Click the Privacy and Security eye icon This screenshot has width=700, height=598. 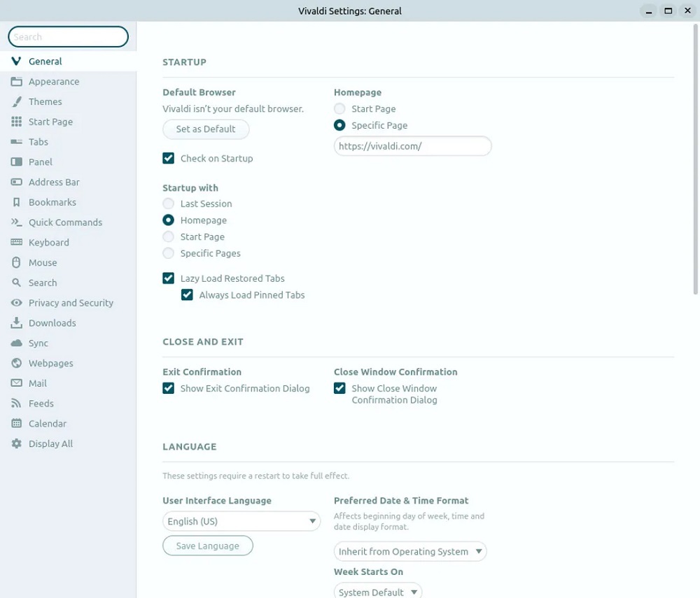point(16,303)
